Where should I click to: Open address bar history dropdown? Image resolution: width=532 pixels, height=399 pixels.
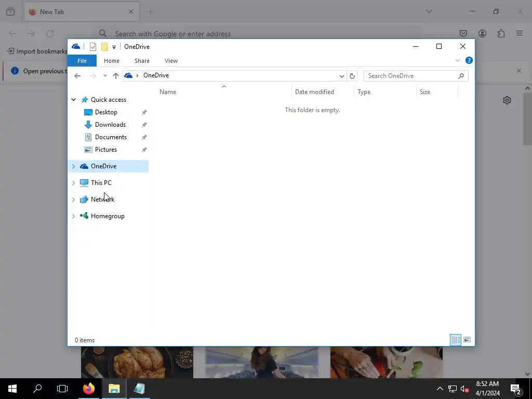click(x=342, y=76)
